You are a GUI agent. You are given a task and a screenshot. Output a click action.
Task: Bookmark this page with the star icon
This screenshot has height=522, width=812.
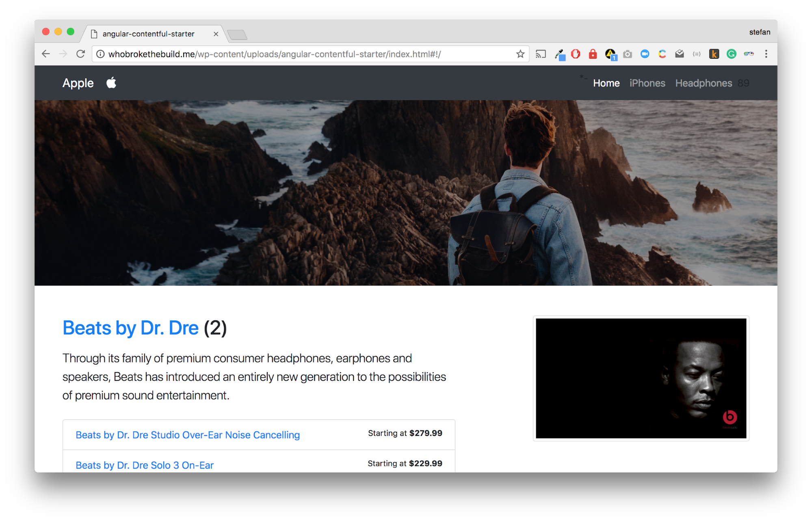[520, 54]
